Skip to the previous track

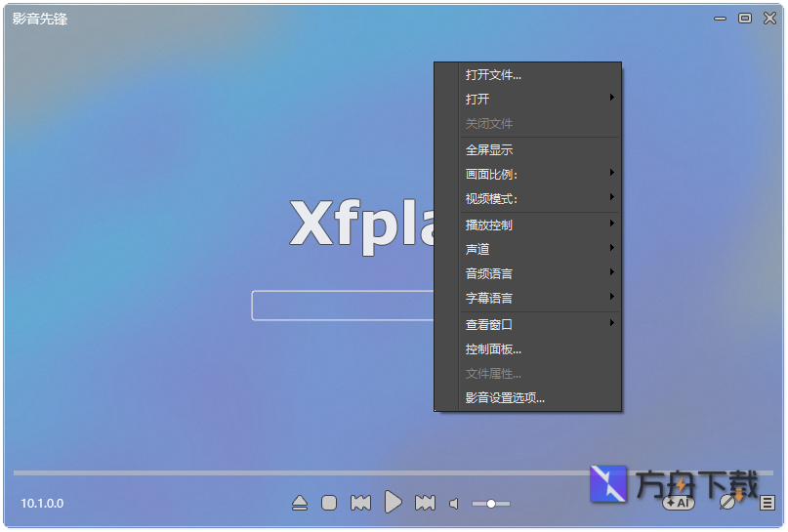361,503
